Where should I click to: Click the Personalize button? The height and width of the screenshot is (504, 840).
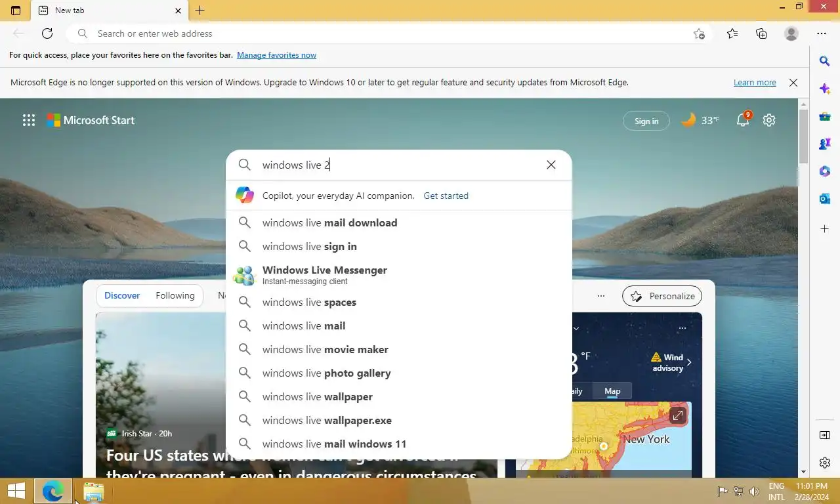[662, 296]
